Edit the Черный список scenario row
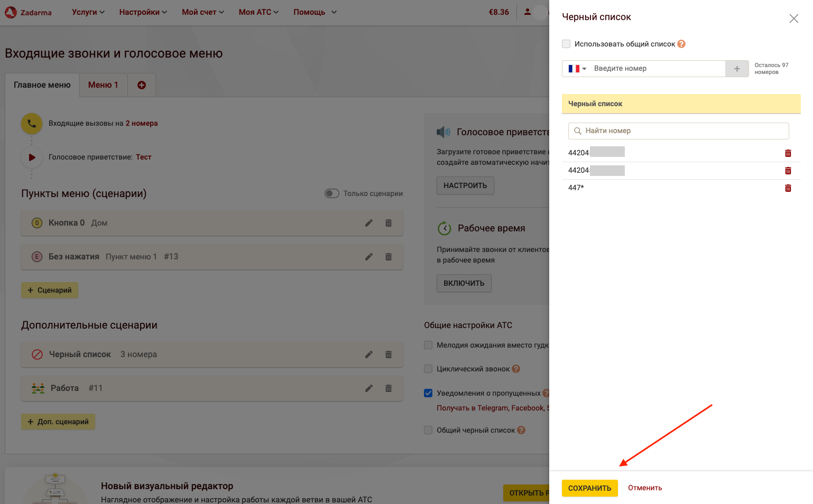 pyautogui.click(x=369, y=354)
